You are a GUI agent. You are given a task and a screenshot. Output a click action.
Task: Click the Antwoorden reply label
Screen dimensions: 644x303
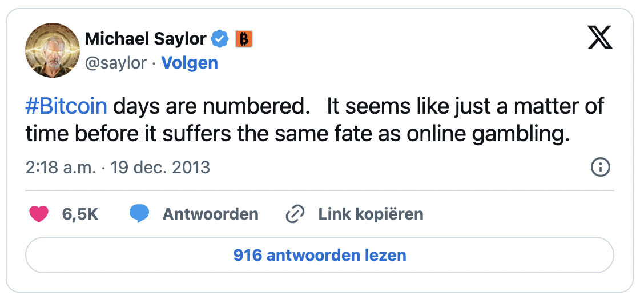pyautogui.click(x=210, y=214)
